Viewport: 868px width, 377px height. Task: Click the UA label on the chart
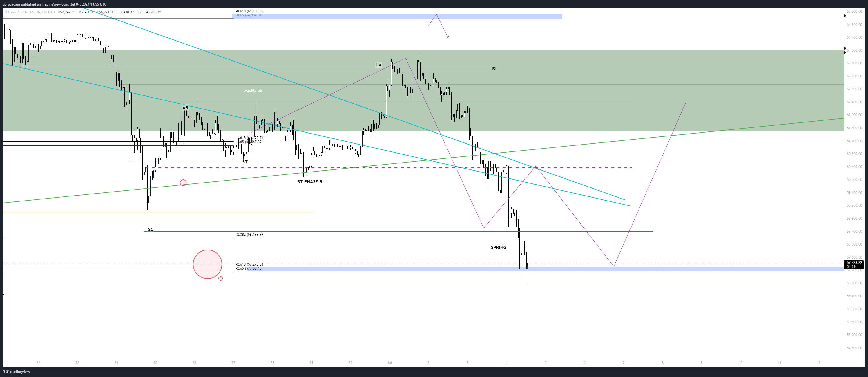coord(378,65)
